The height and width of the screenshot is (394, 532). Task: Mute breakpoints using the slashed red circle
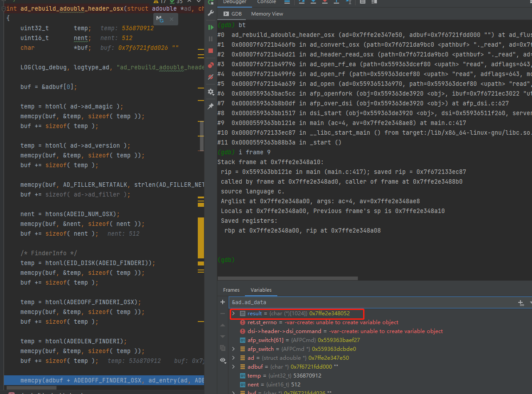pos(211,77)
